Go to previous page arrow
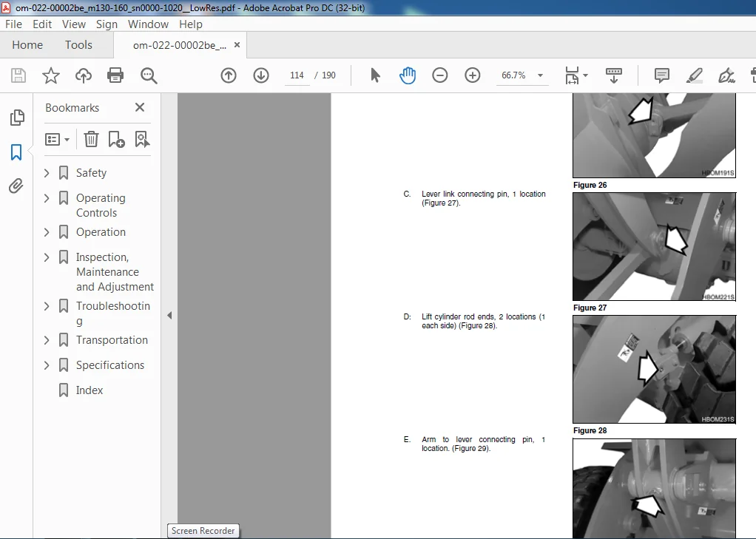756x539 pixels. (229, 75)
